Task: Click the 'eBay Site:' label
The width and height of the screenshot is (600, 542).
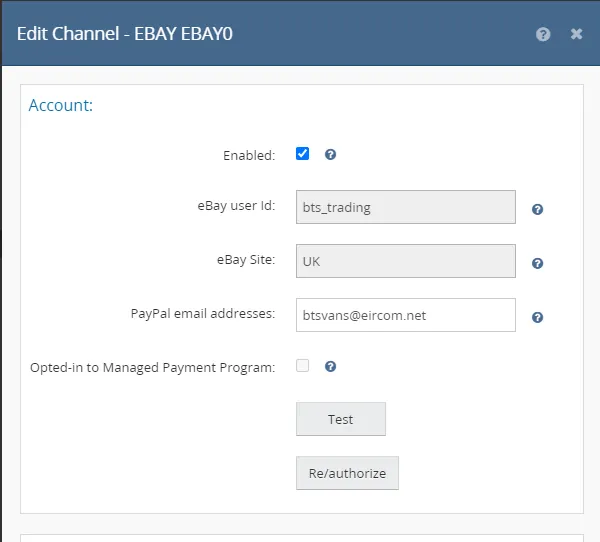Action: point(246,260)
